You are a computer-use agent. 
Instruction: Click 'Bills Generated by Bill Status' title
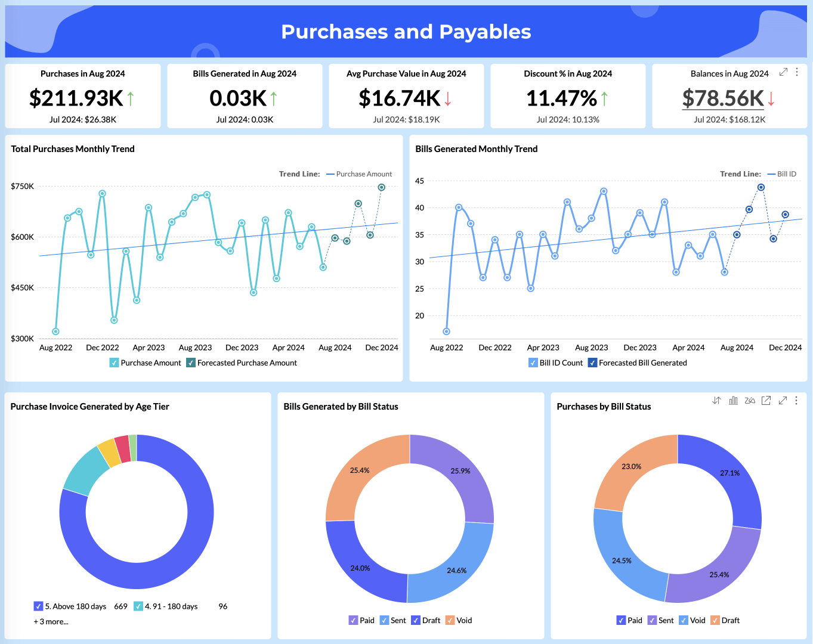coord(341,407)
